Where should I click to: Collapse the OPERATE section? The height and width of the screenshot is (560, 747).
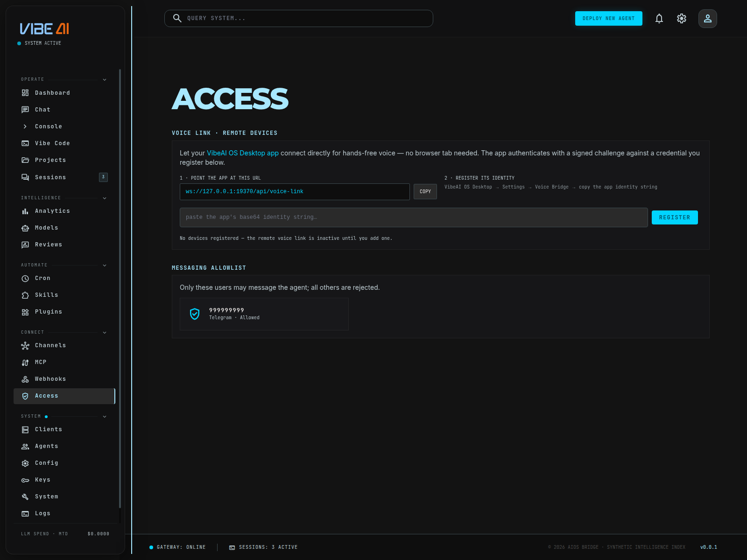(105, 79)
